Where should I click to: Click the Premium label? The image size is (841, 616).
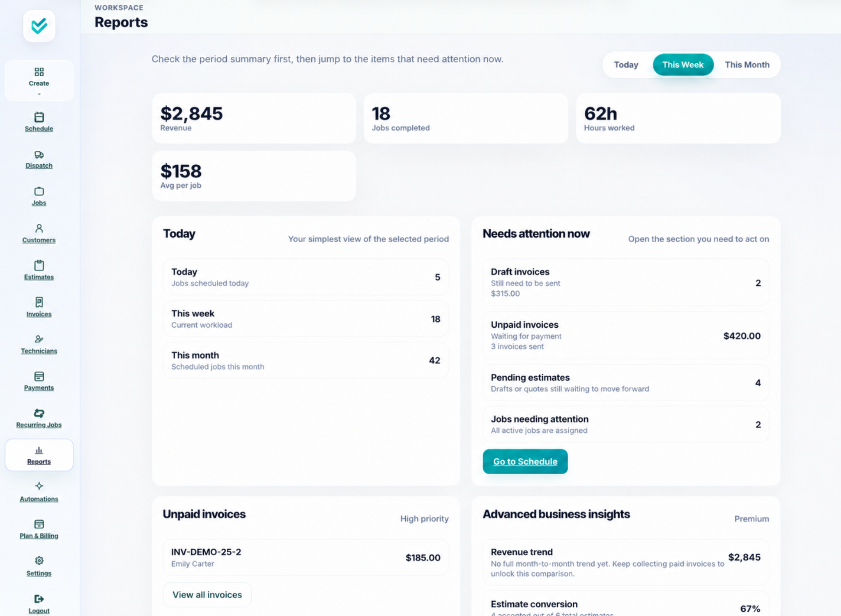tap(751, 519)
